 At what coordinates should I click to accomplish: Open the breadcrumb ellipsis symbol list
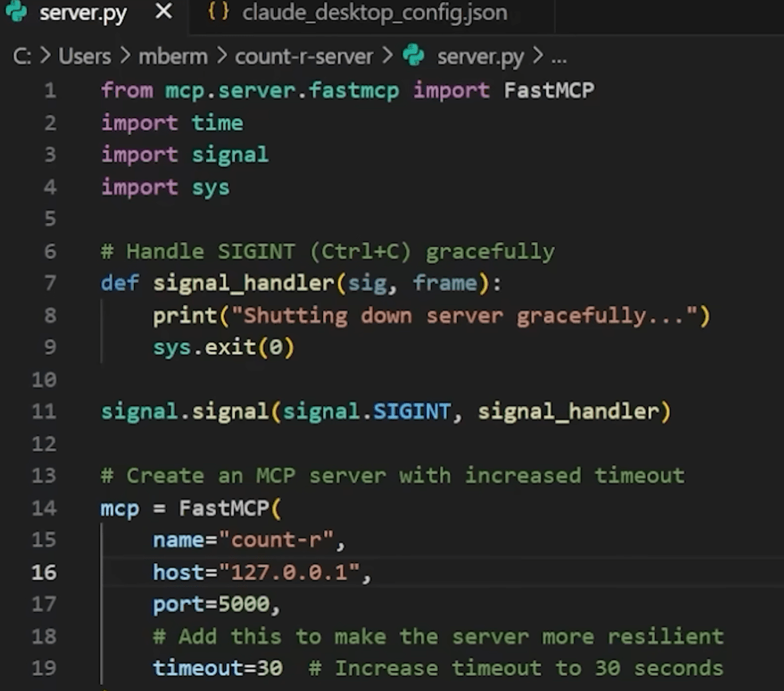(559, 57)
